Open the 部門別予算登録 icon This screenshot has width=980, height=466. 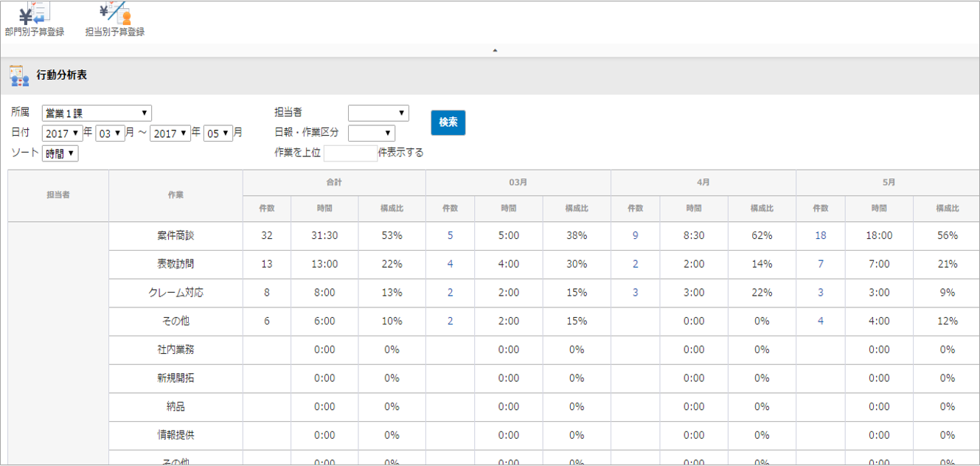tap(34, 14)
